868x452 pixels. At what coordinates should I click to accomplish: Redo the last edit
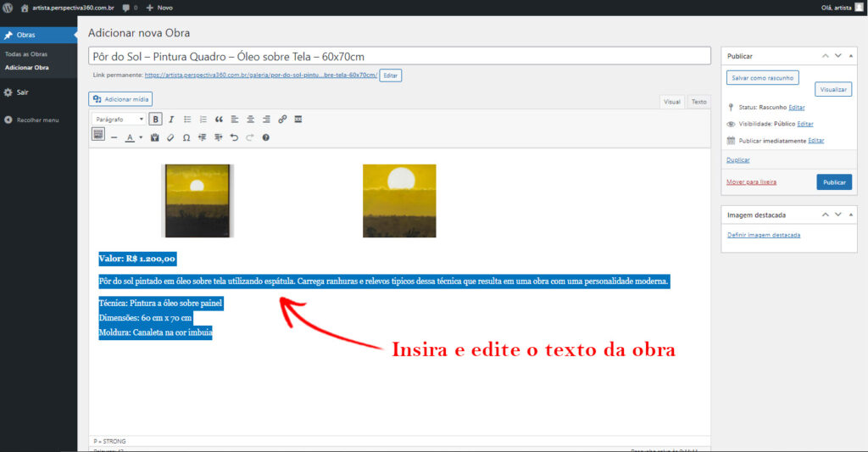click(x=250, y=137)
